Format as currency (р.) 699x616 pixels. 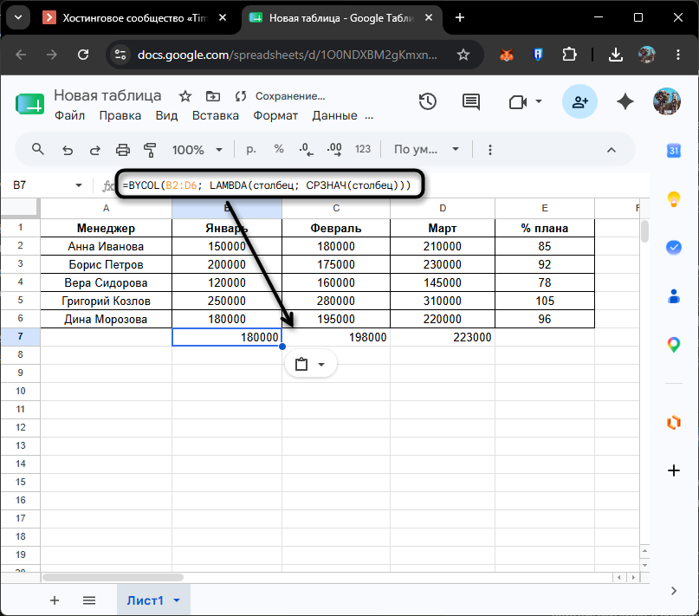click(251, 149)
